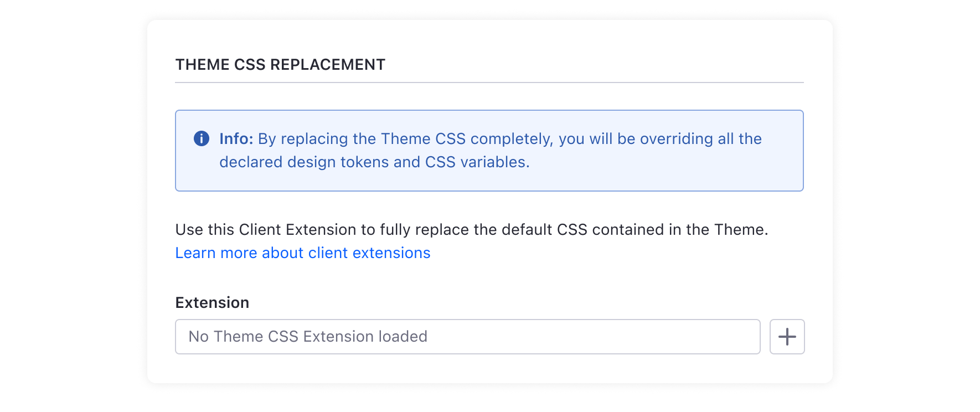The width and height of the screenshot is (980, 412).
Task: Open the Learn more about client extensions link
Action: click(x=302, y=253)
